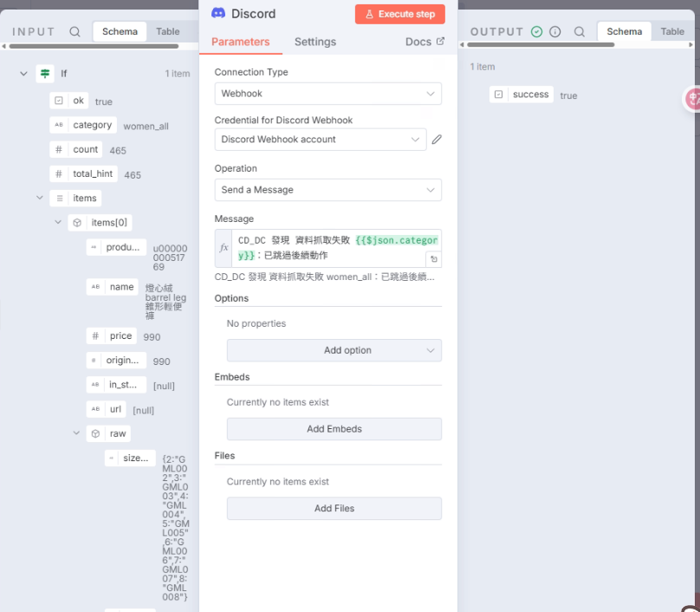The height and width of the screenshot is (612, 700).
Task: Click the success field pill in OUTPUT
Action: coord(522,94)
